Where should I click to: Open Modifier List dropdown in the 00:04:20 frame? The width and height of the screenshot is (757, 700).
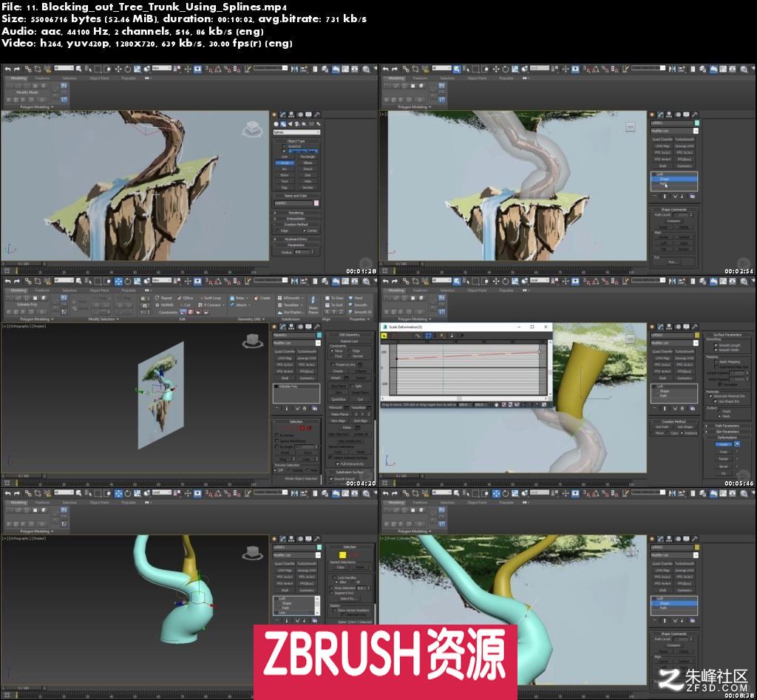(296, 343)
